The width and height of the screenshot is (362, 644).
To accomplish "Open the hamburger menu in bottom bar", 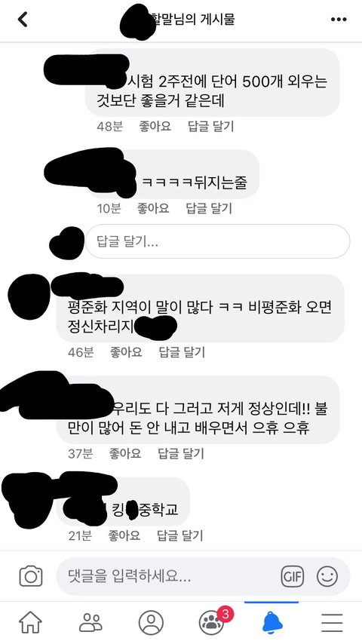I will click(332, 623).
